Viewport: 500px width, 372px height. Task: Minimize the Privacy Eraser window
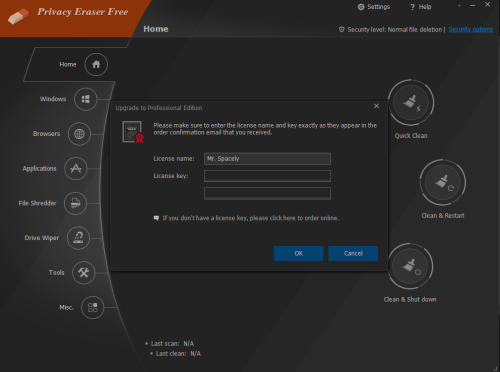coord(473,6)
